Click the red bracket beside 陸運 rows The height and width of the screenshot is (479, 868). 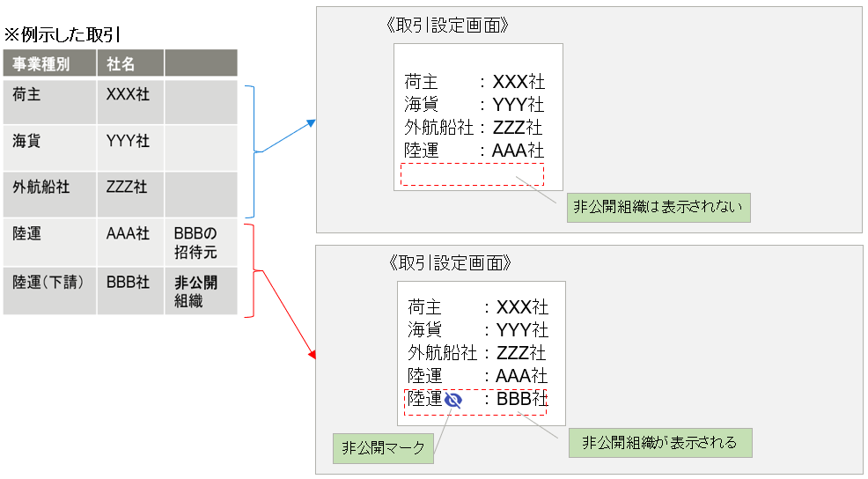(253, 269)
